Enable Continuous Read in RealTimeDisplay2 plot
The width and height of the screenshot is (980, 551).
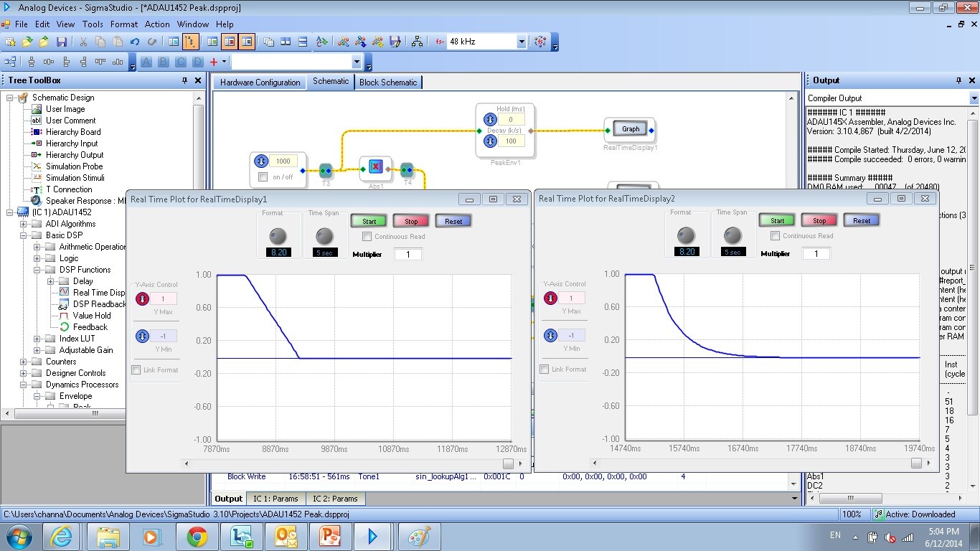(775, 236)
